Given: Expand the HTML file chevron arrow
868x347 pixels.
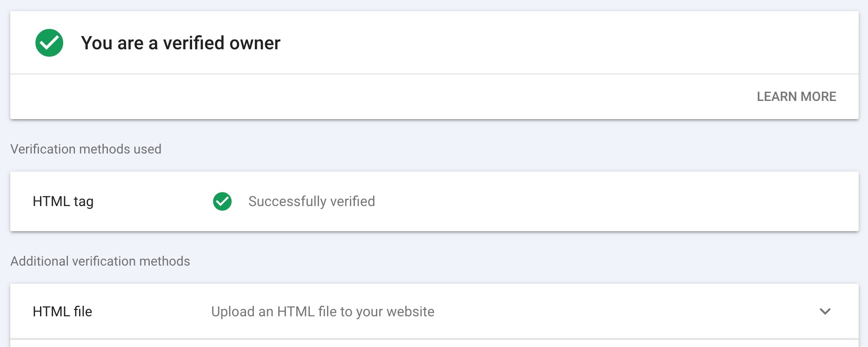Looking at the screenshot, I should coord(825,311).
